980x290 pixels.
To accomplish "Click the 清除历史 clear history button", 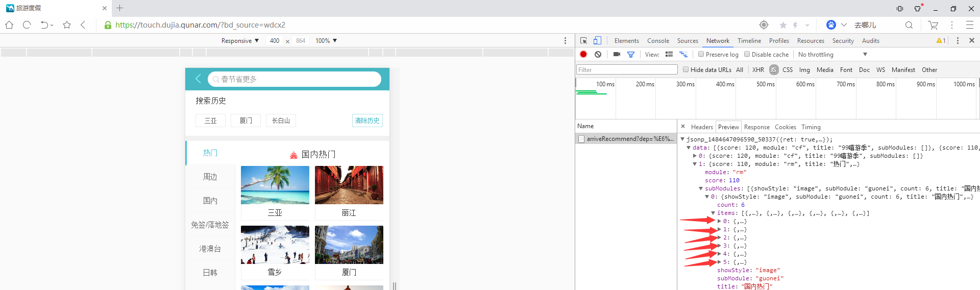I will click(367, 120).
